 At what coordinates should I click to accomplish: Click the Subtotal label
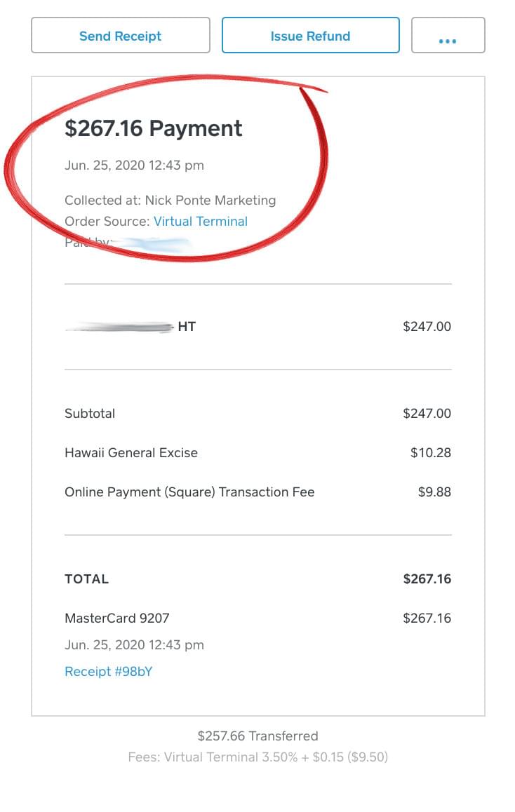(x=90, y=413)
